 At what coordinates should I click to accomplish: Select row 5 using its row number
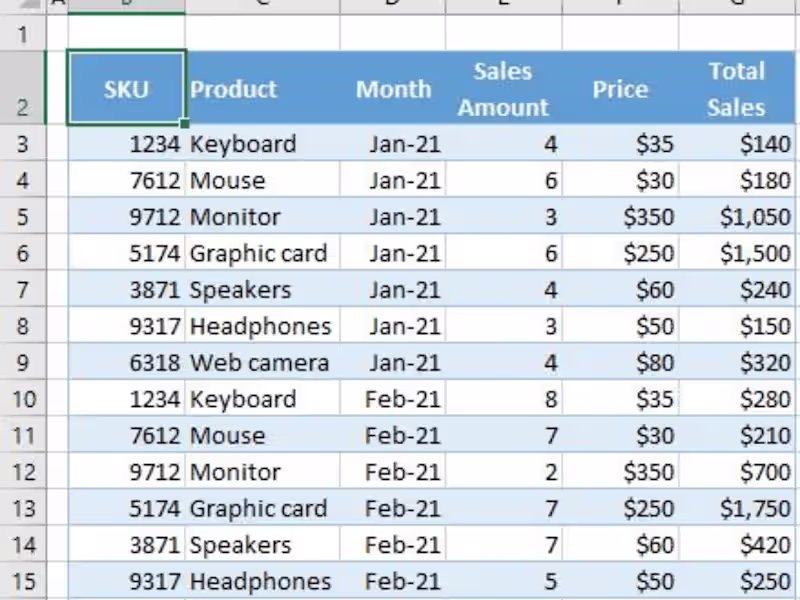[23, 217]
